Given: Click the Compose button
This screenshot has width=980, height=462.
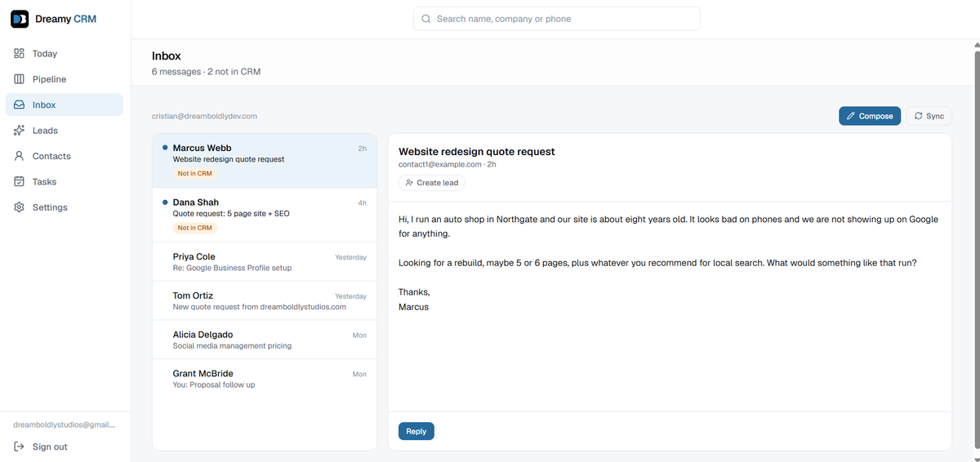Looking at the screenshot, I should coord(870,116).
